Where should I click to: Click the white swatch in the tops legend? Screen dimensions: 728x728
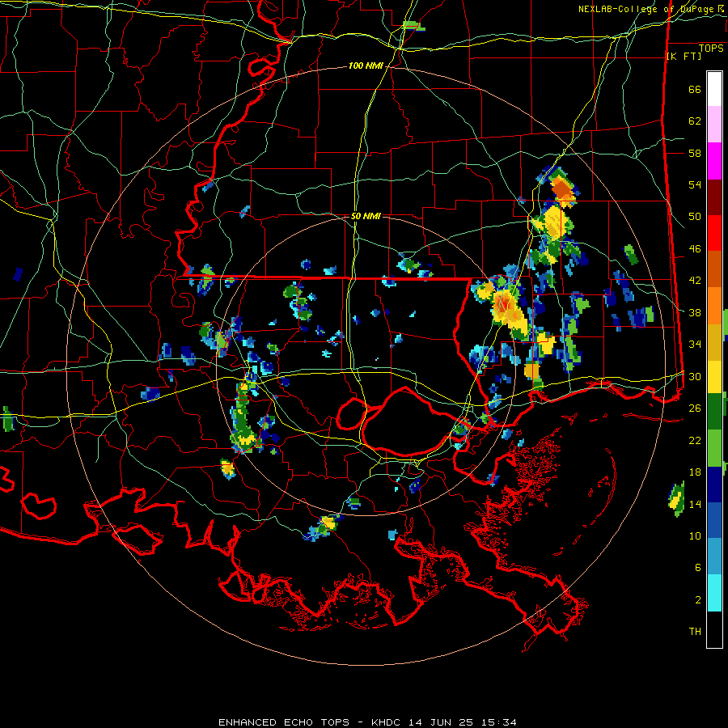click(714, 89)
